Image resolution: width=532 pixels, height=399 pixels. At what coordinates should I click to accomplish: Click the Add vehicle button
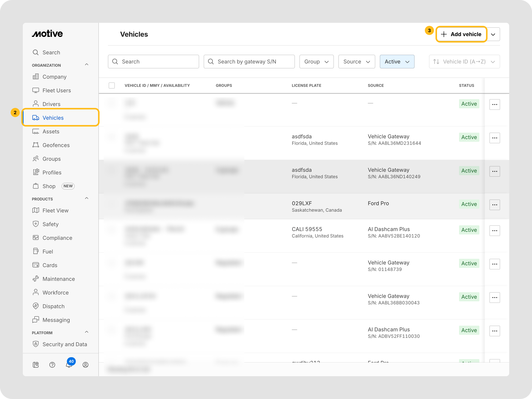(461, 34)
